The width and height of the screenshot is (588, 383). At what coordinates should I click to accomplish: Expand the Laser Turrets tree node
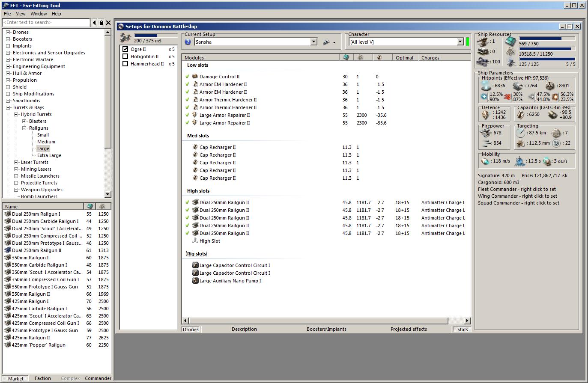click(16, 162)
